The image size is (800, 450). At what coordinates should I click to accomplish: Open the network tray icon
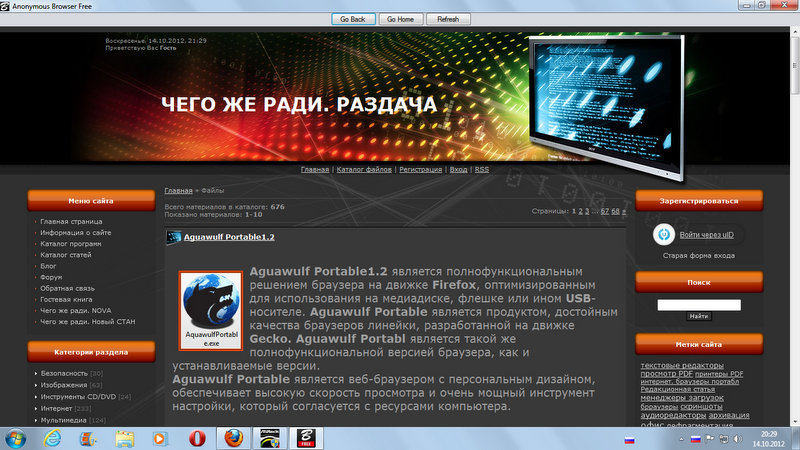(723, 439)
